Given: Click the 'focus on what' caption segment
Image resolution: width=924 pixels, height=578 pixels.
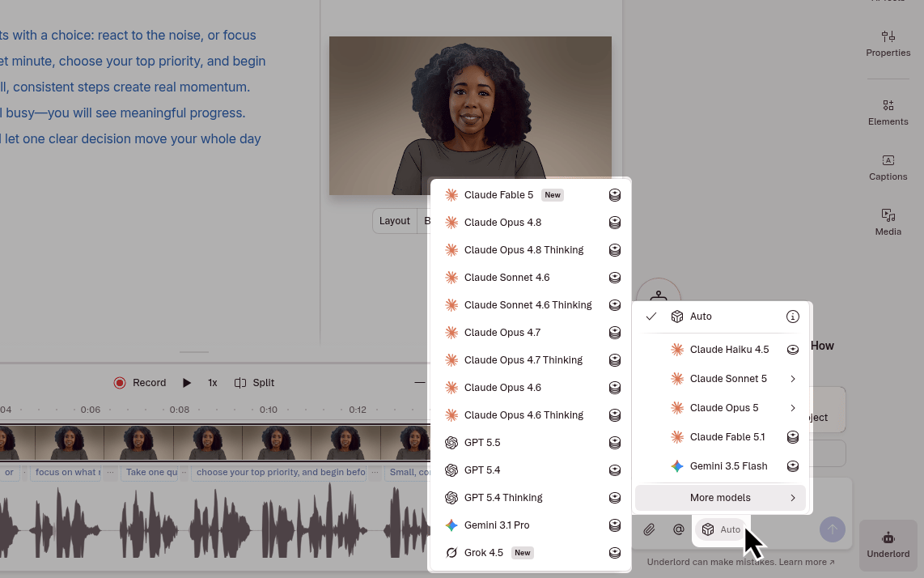Looking at the screenshot, I should [67, 472].
